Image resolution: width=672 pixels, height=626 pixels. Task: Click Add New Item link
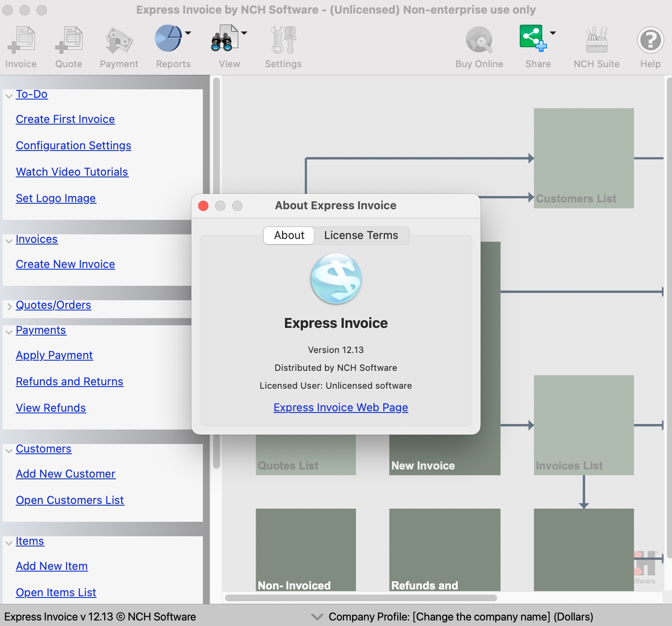pyautogui.click(x=52, y=566)
